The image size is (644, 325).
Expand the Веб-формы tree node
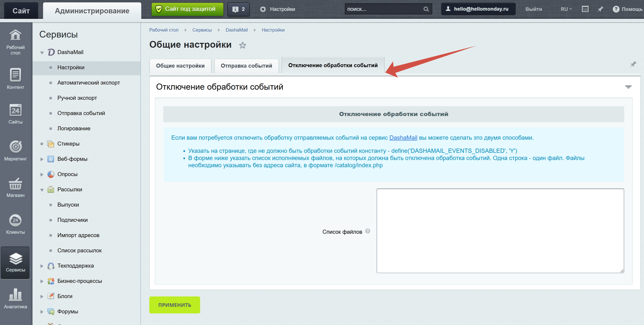click(42, 159)
